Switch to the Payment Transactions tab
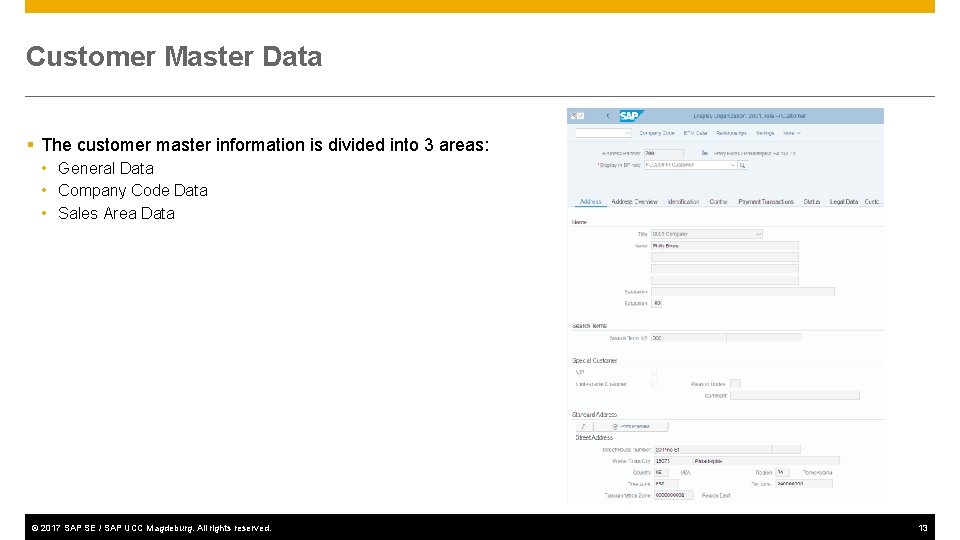Viewport: 960px width, 540px height. pyautogui.click(x=766, y=201)
